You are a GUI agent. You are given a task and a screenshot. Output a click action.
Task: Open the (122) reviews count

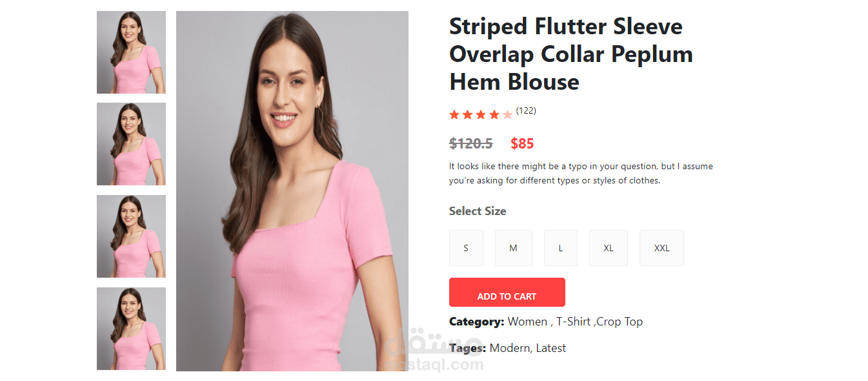coord(526,110)
